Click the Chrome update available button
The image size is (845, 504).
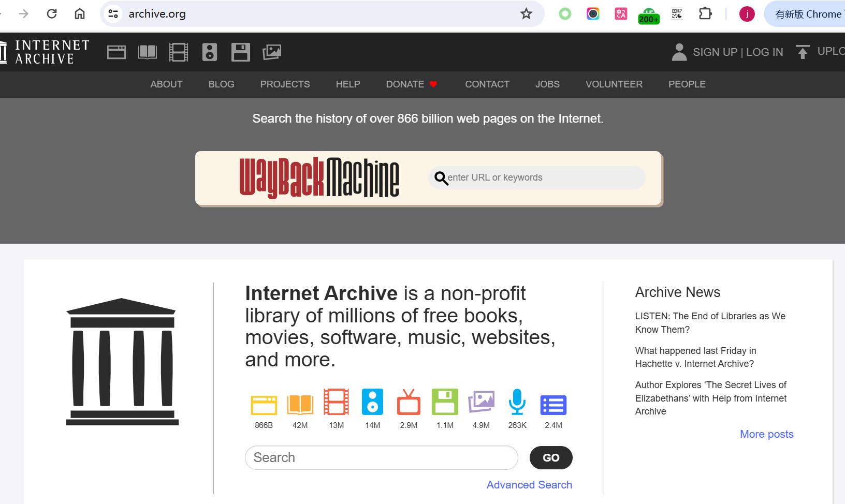pyautogui.click(x=805, y=14)
